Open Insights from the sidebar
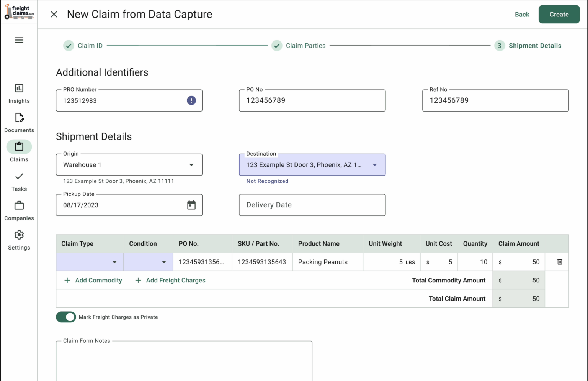 click(x=19, y=94)
